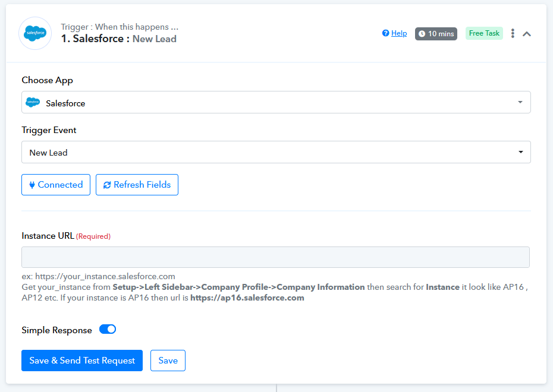Image resolution: width=553 pixels, height=392 pixels.
Task: Click the Help question mark icon
Action: [385, 33]
